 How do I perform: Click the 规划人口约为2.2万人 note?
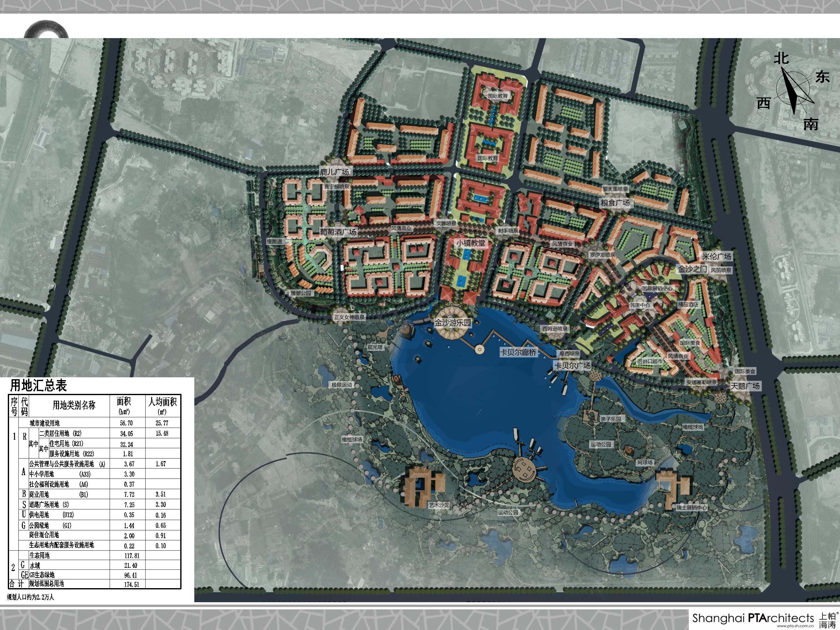[30, 597]
